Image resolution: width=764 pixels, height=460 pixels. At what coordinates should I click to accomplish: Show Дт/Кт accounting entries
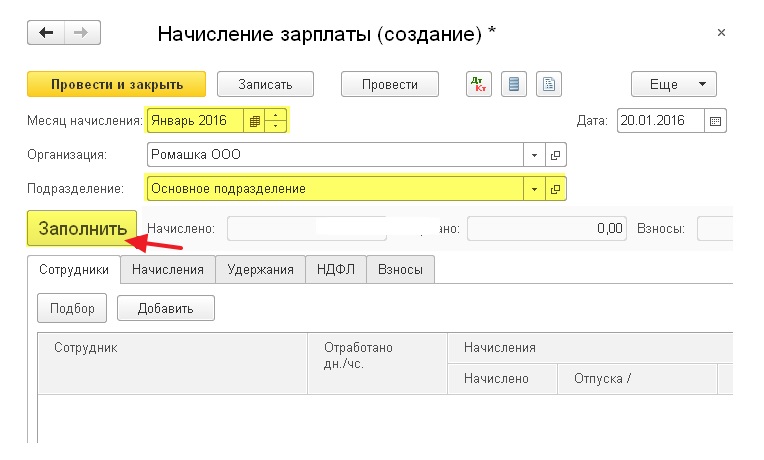tap(478, 84)
